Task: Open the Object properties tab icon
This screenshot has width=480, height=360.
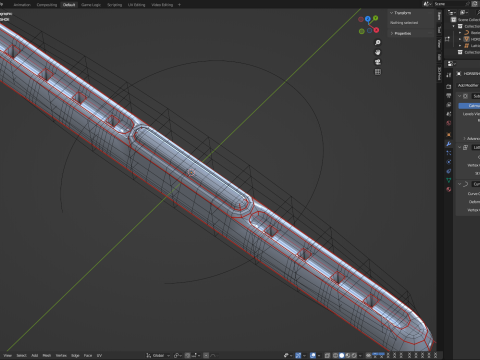Action: point(449,135)
